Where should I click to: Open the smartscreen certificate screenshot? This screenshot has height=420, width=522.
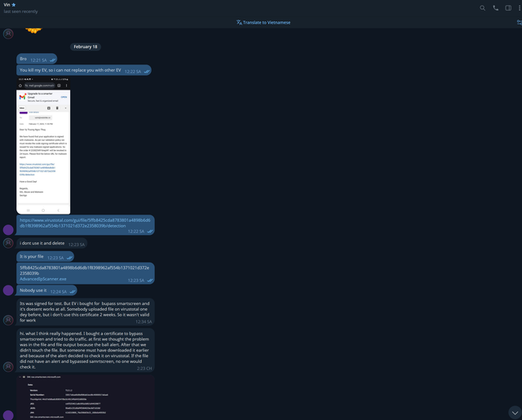(x=86, y=397)
